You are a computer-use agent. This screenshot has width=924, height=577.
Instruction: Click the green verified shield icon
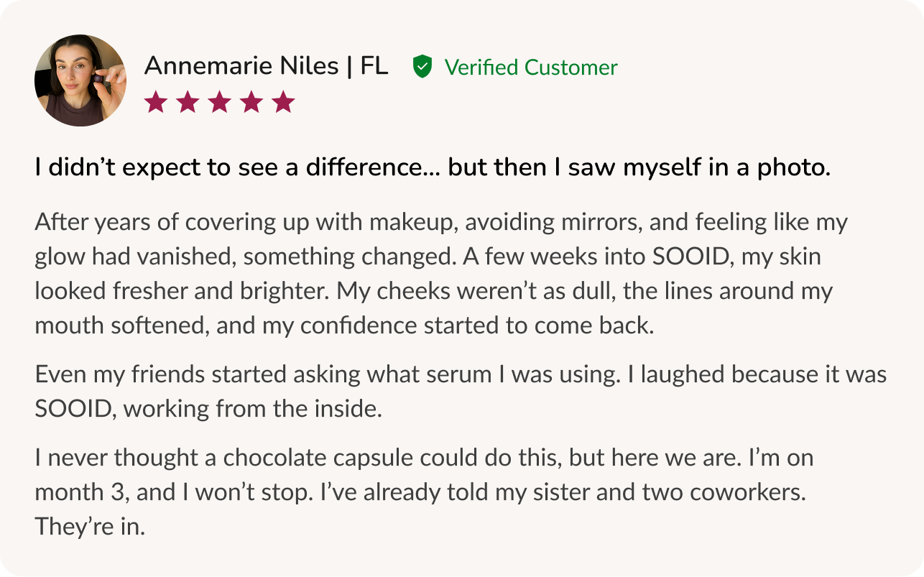(422, 67)
